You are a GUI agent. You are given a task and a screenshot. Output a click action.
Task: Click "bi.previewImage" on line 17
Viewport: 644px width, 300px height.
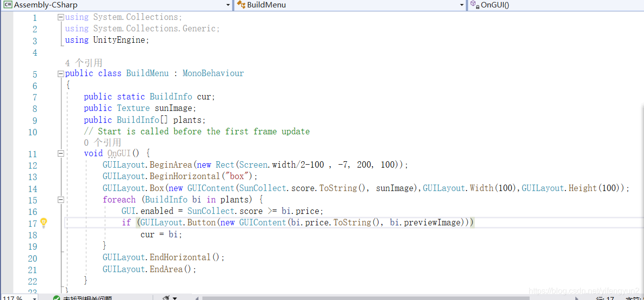point(425,222)
